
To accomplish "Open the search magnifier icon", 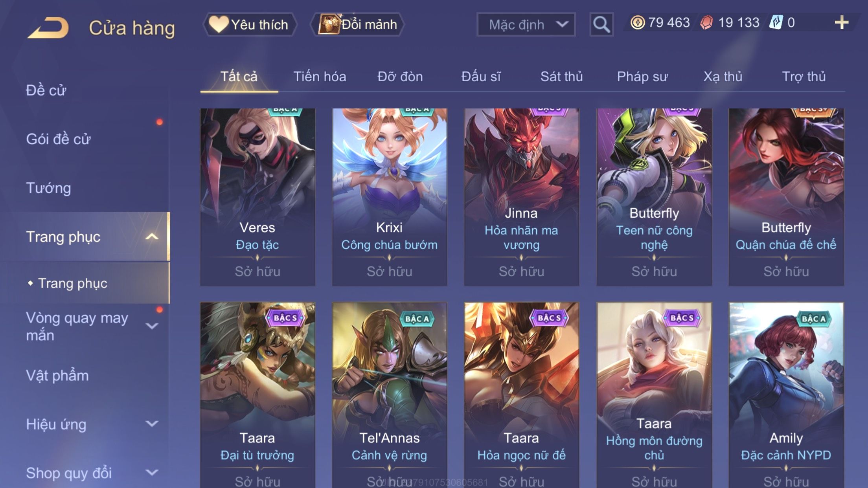I will click(601, 24).
